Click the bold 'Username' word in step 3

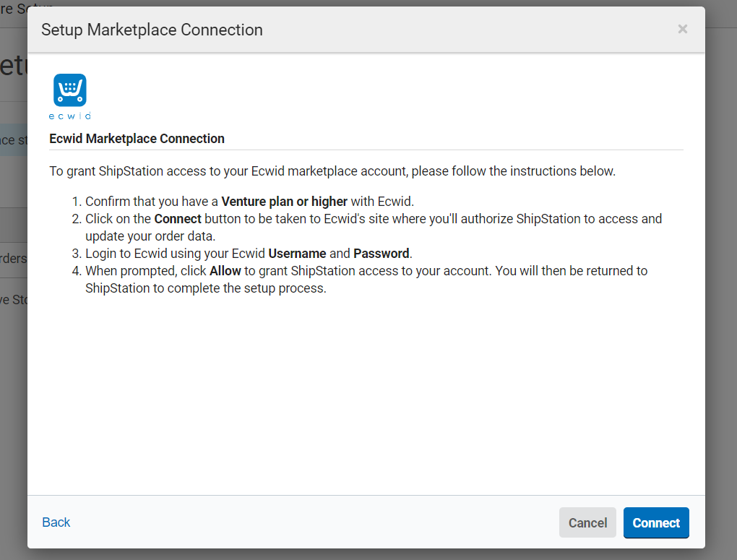click(x=296, y=254)
